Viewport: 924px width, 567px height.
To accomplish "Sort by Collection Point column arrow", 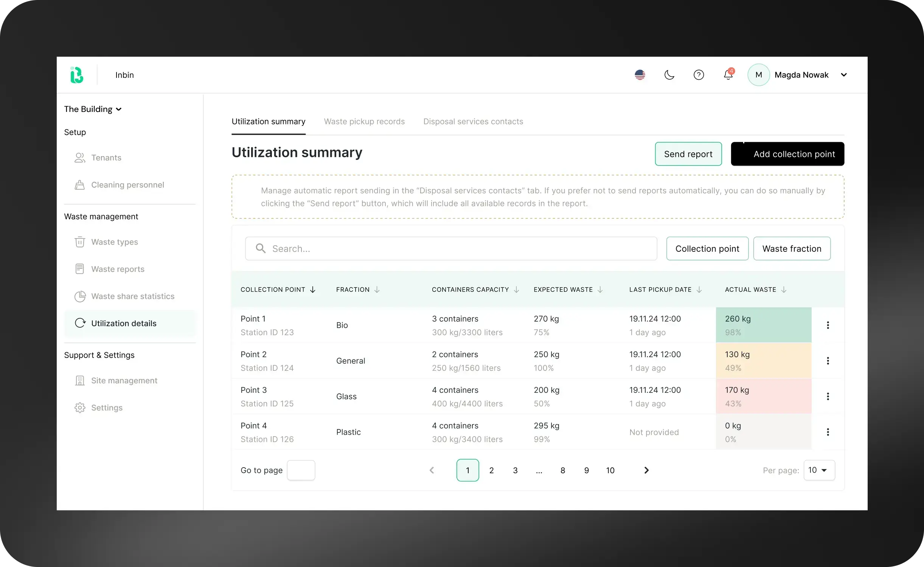I will [313, 290].
